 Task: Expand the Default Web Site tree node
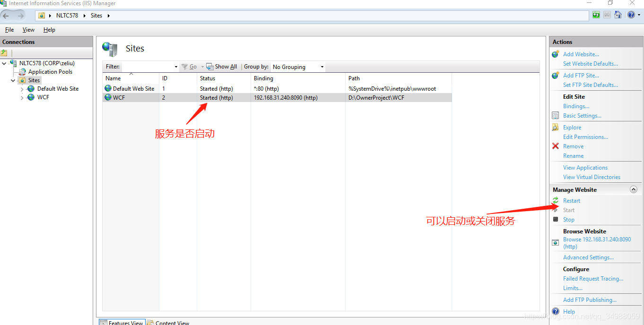22,89
